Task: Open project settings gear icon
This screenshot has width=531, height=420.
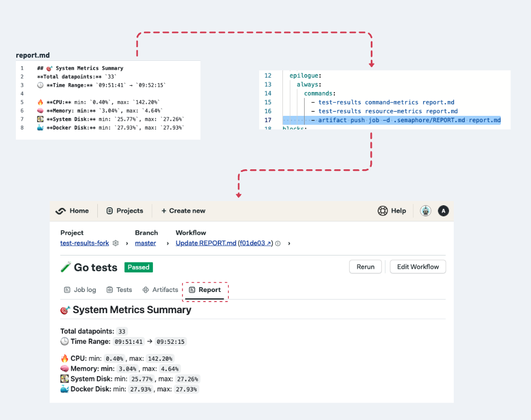Action: pos(115,243)
